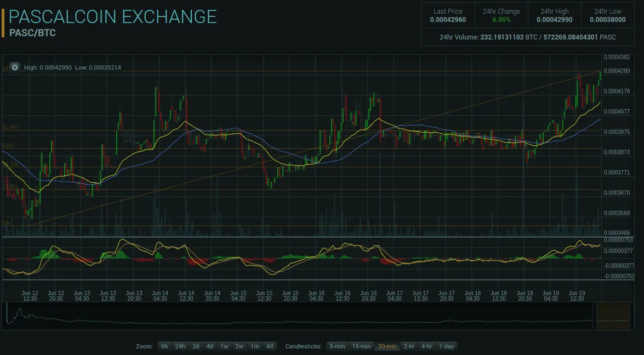The height and width of the screenshot is (355, 644).
Task: Click the chart Low: 0.00035214 readout
Action: tap(98, 67)
